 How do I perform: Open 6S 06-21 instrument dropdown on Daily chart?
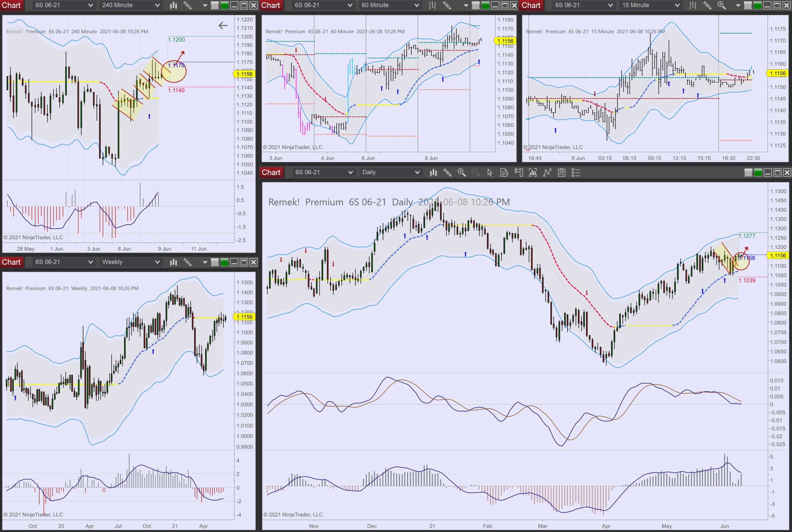point(323,172)
